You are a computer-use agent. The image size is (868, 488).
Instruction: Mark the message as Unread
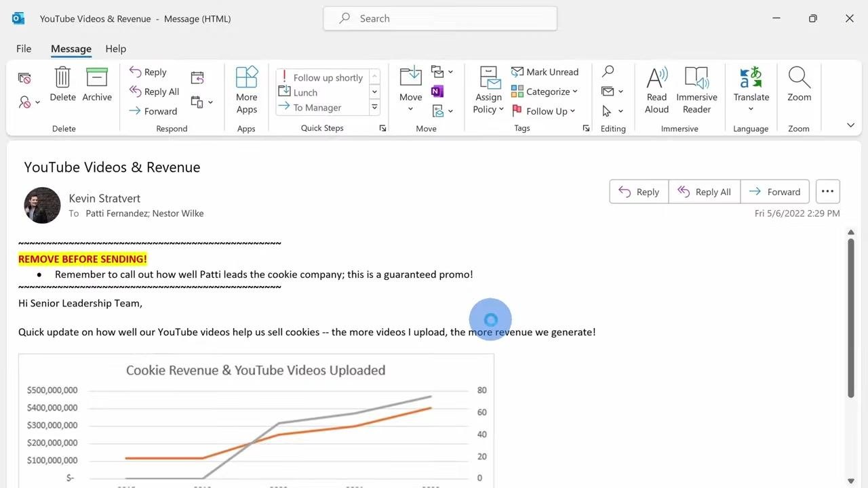[x=545, y=72]
